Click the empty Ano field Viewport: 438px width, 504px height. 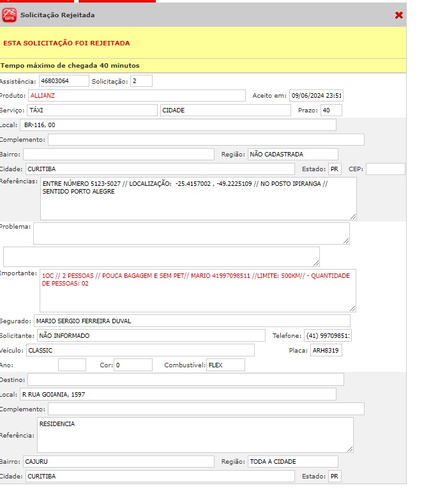pos(72,365)
